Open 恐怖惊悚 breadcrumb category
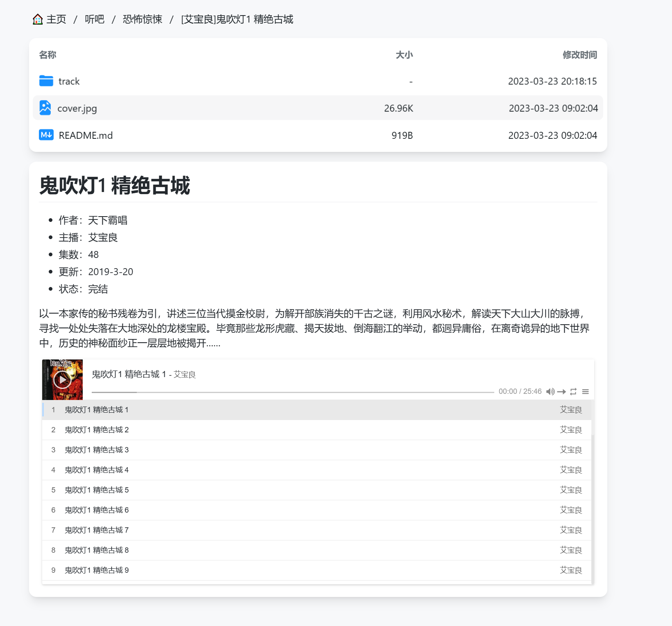 tap(143, 19)
